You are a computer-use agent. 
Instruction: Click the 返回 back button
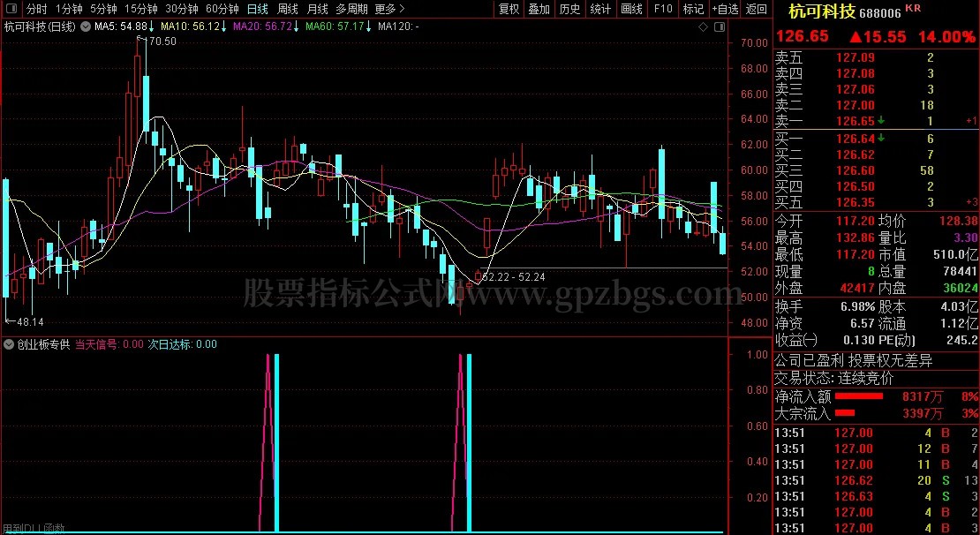pyautogui.click(x=756, y=9)
